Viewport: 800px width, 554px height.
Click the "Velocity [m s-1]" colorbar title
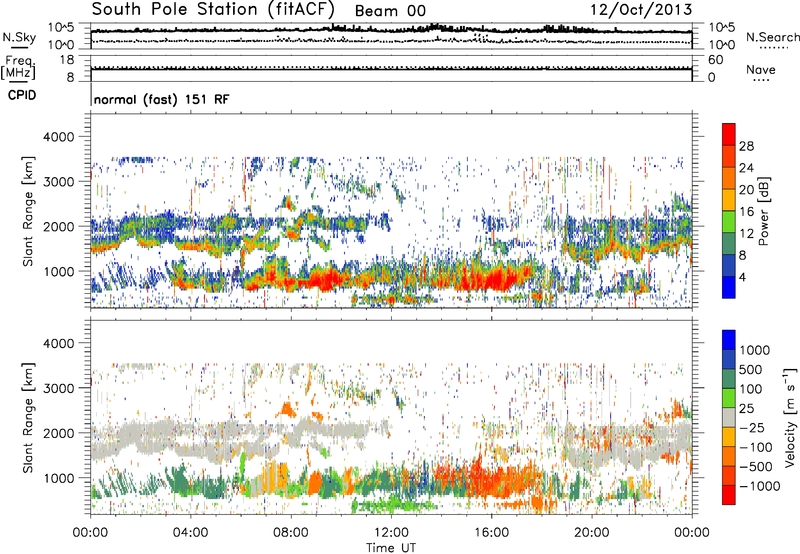point(791,418)
